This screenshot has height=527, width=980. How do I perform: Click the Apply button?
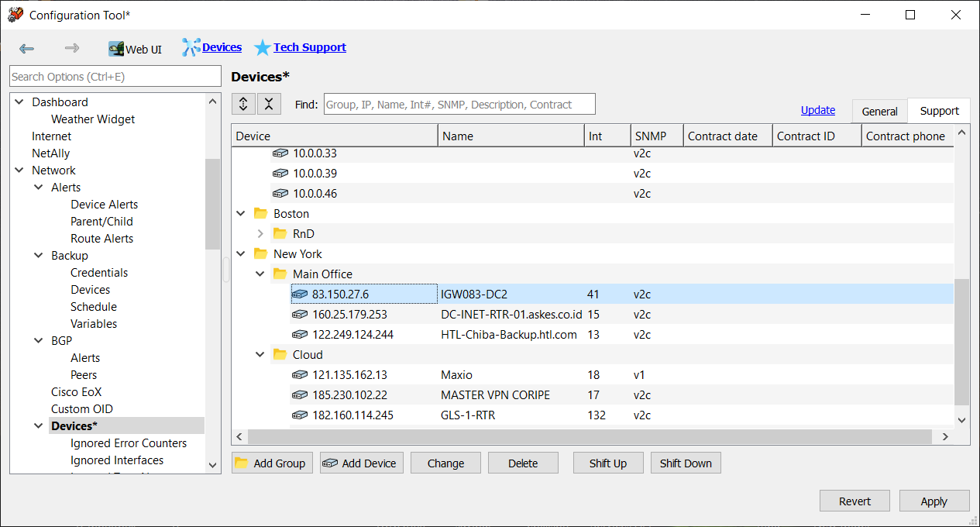tap(934, 500)
